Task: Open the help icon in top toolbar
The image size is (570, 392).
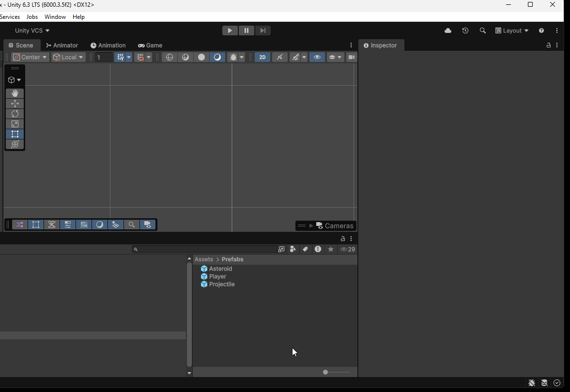Action: (x=541, y=30)
